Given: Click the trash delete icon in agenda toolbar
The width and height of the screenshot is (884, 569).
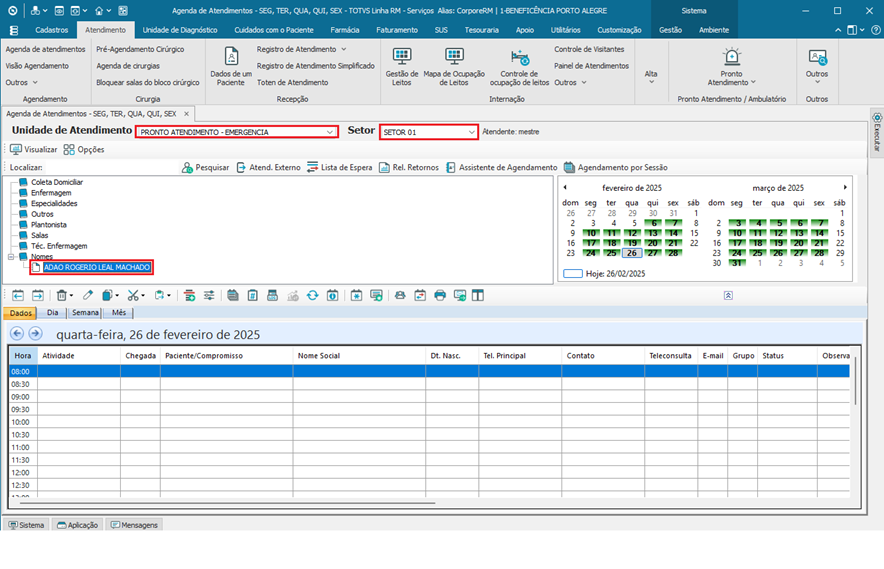Looking at the screenshot, I should point(63,295).
